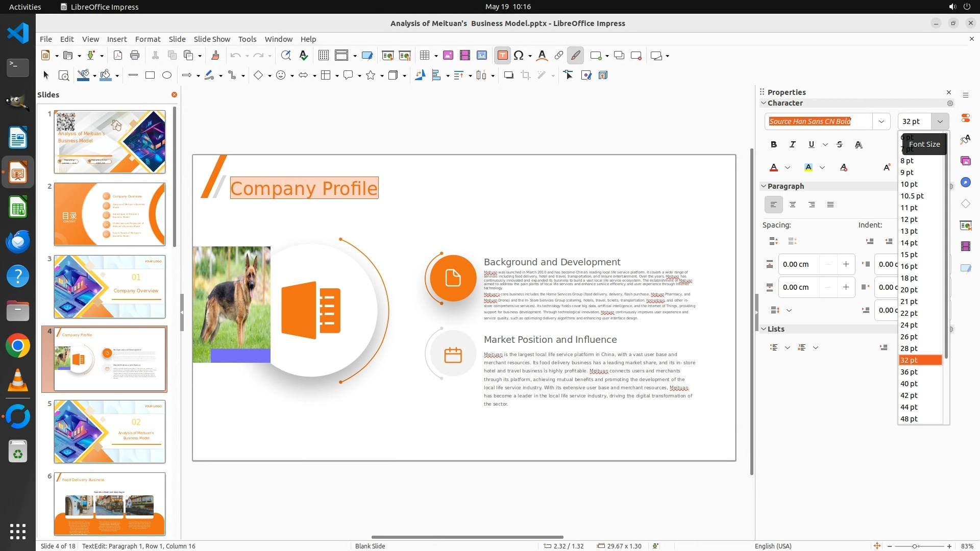Click the Print icon in toolbar
The width and height of the screenshot is (980, 551).
pyautogui.click(x=135, y=56)
